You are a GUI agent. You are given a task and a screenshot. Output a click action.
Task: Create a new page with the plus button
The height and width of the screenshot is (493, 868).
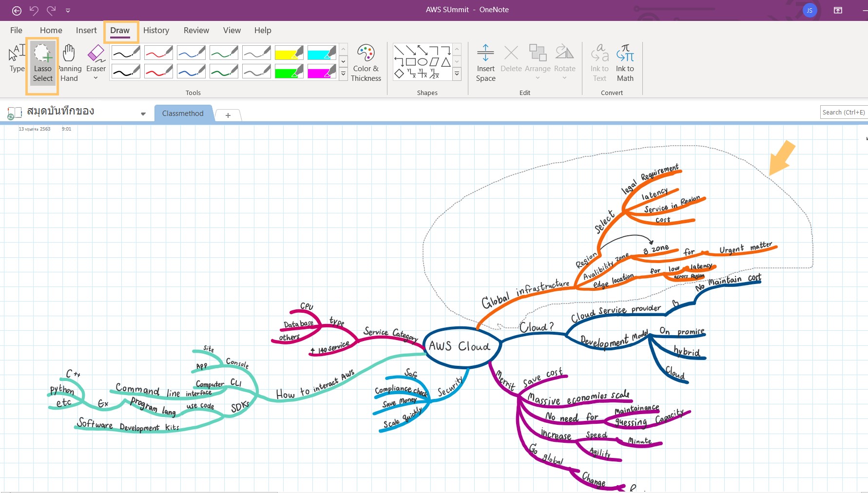pos(228,115)
